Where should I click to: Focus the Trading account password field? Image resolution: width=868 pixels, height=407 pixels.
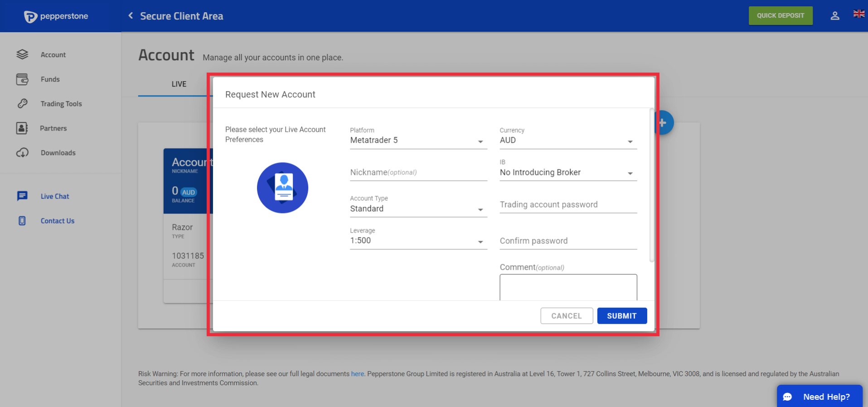pyautogui.click(x=568, y=205)
